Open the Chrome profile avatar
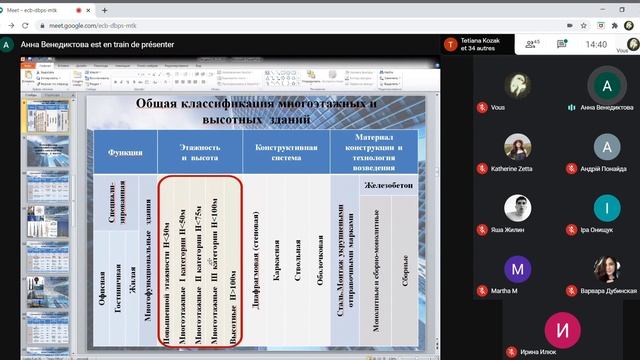This screenshot has height=360, width=640. [x=629, y=25]
